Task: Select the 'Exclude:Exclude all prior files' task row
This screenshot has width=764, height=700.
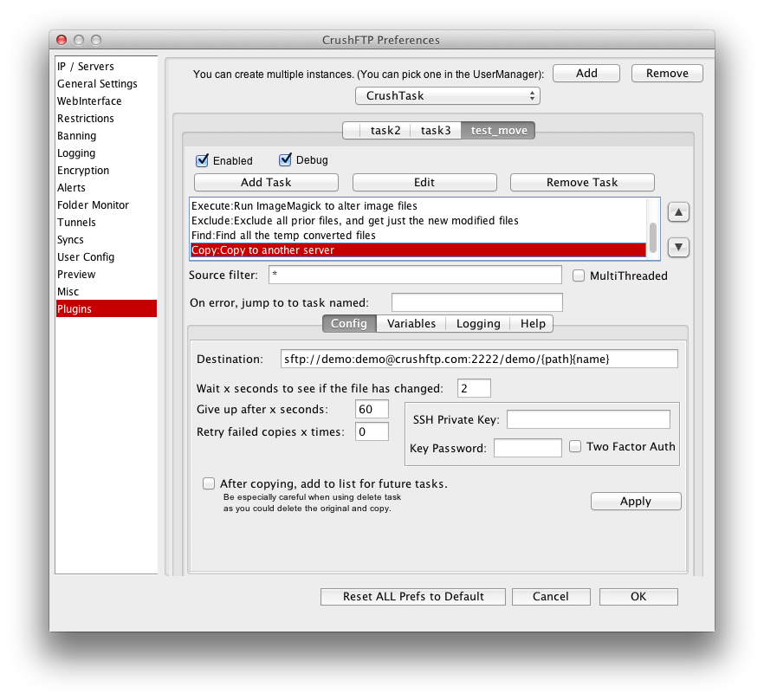Action: pos(418,220)
